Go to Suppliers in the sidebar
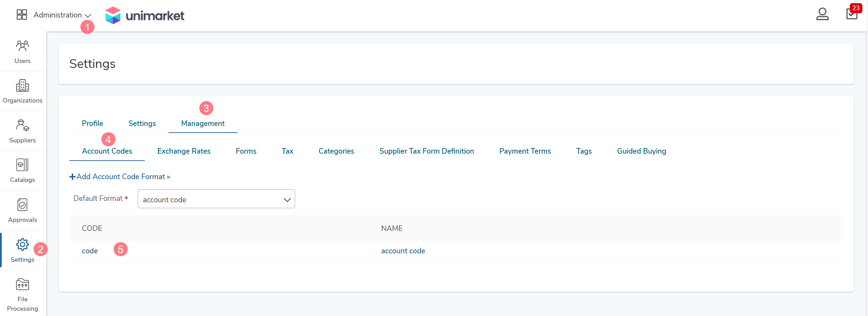868x316 pixels. (x=22, y=131)
